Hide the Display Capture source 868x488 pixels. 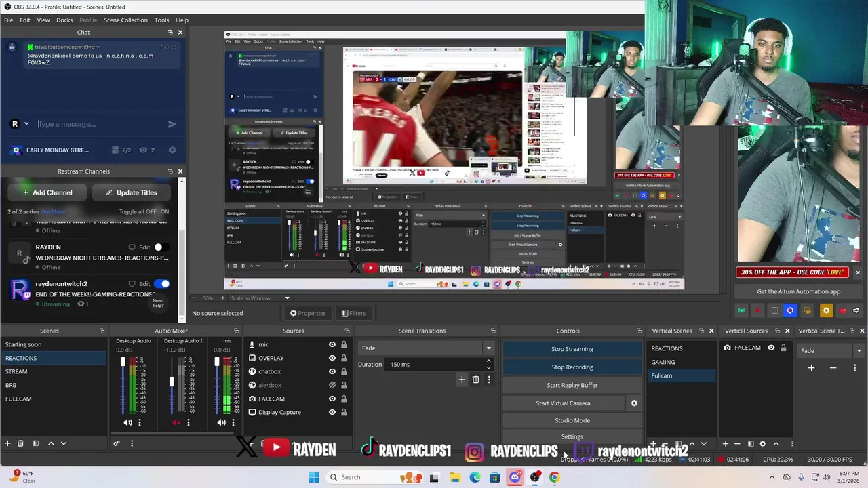[332, 412]
